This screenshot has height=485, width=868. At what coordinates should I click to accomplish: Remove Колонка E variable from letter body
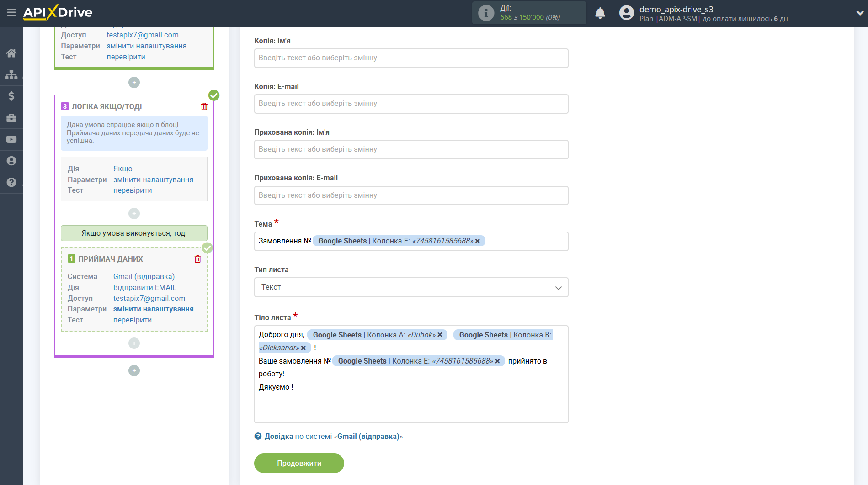[x=497, y=361]
